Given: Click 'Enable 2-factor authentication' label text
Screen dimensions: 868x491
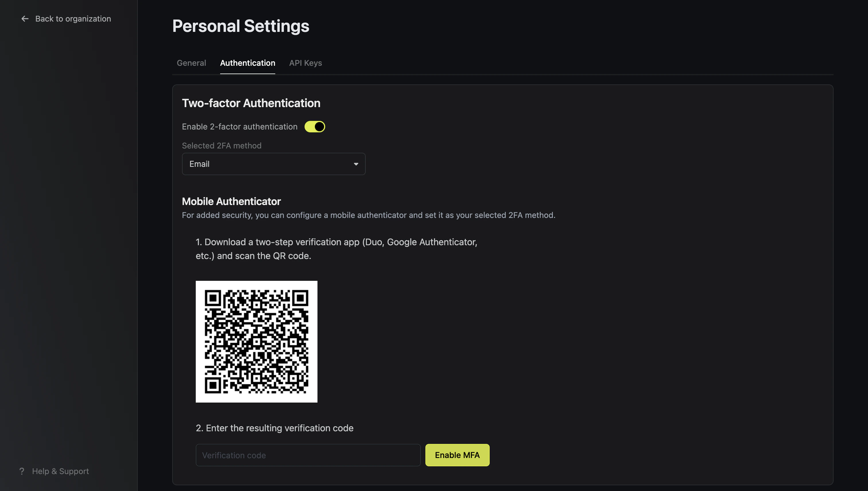Looking at the screenshot, I should [239, 127].
